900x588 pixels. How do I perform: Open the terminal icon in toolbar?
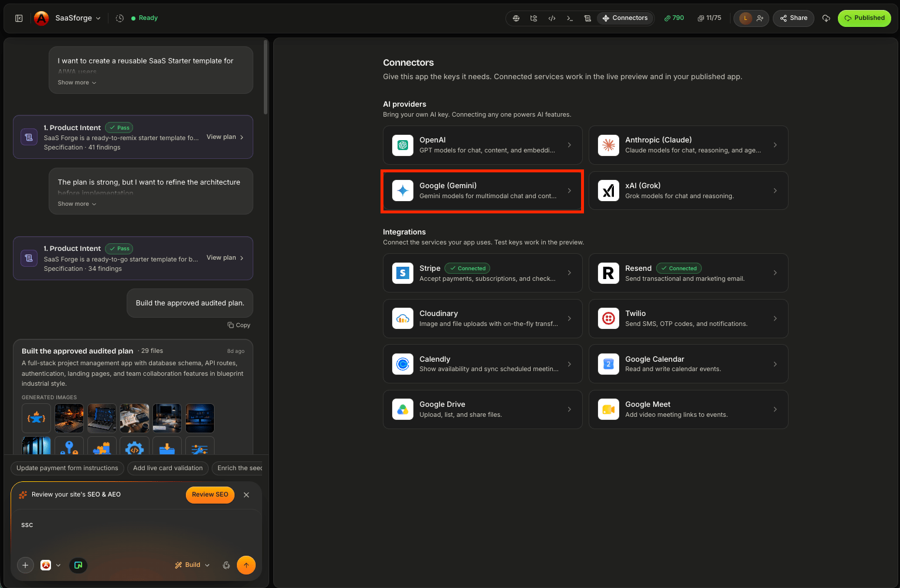[569, 18]
